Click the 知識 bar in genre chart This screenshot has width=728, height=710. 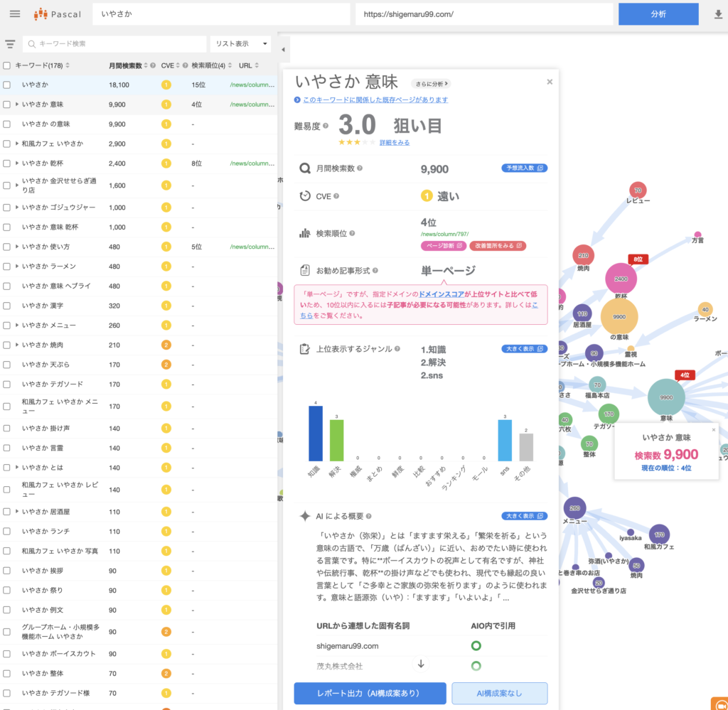coord(315,434)
